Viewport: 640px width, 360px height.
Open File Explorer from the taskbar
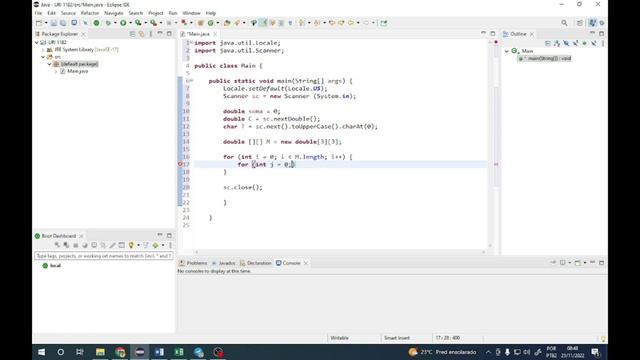pos(100,352)
